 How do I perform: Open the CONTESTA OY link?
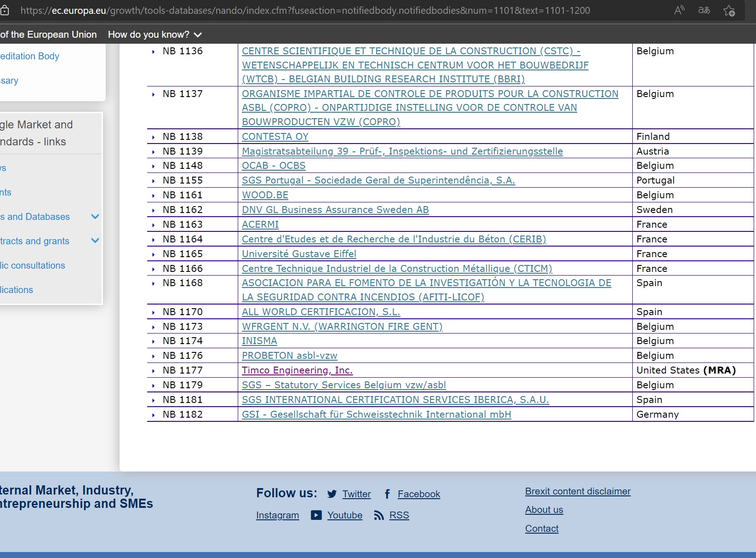[275, 137]
